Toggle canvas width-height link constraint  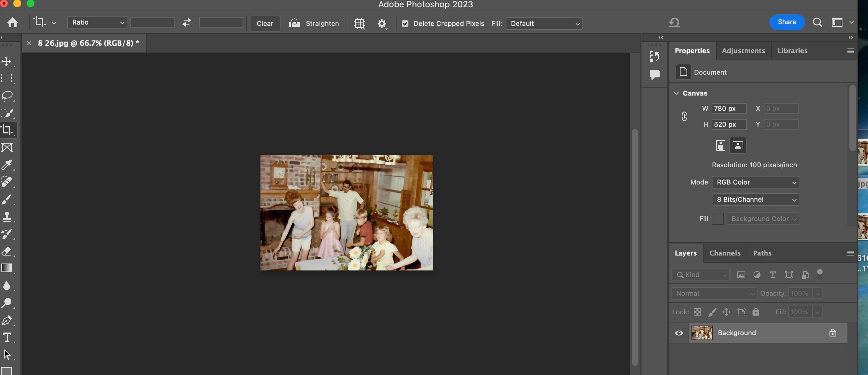(684, 116)
